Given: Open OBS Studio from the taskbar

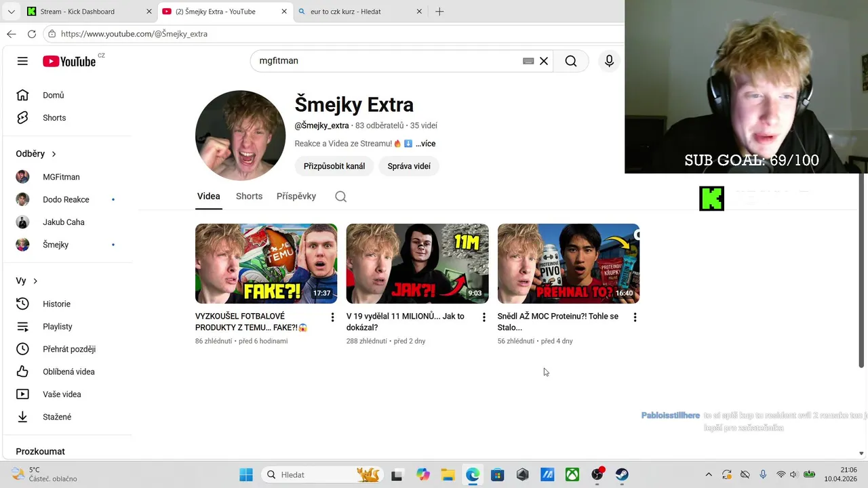Looking at the screenshot, I should coord(597,474).
